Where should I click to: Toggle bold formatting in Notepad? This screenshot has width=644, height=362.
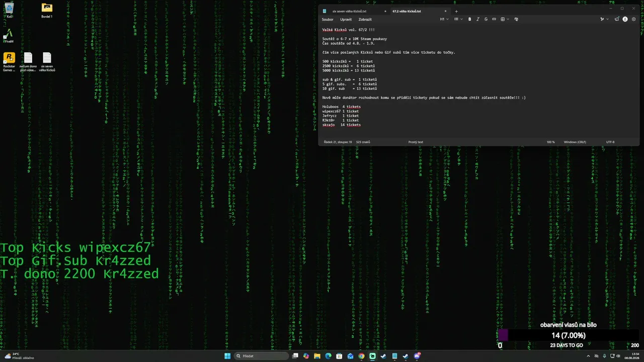pyautogui.click(x=470, y=19)
